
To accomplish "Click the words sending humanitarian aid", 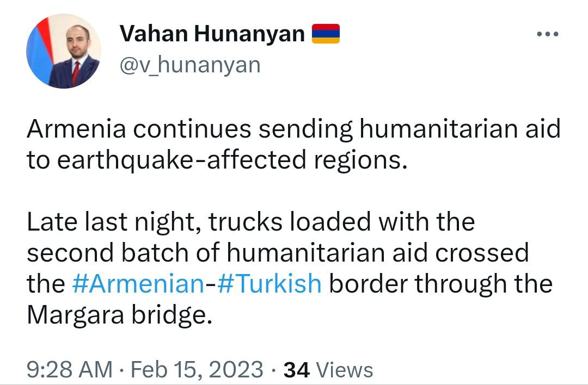I will [x=409, y=129].
